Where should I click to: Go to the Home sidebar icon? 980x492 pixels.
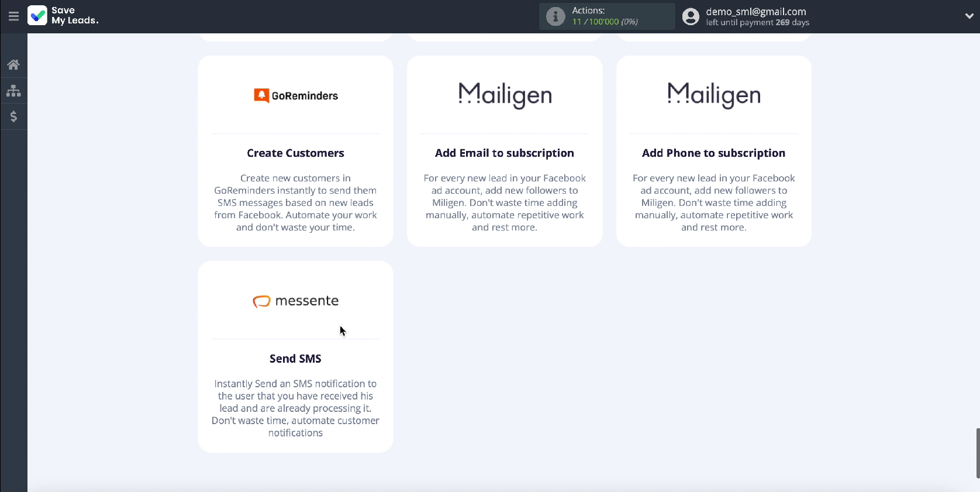(13, 65)
